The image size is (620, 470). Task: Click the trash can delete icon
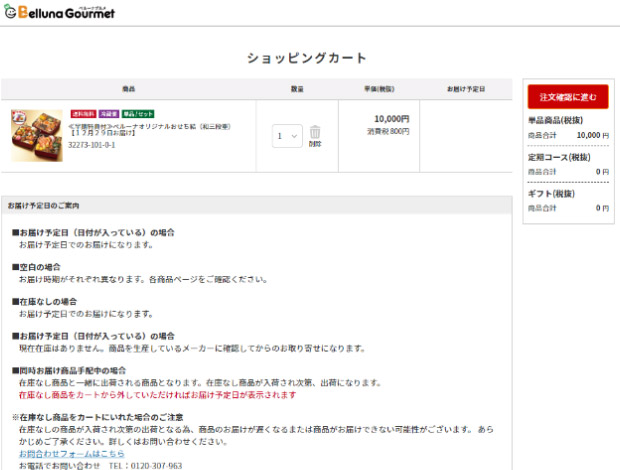pos(315,132)
